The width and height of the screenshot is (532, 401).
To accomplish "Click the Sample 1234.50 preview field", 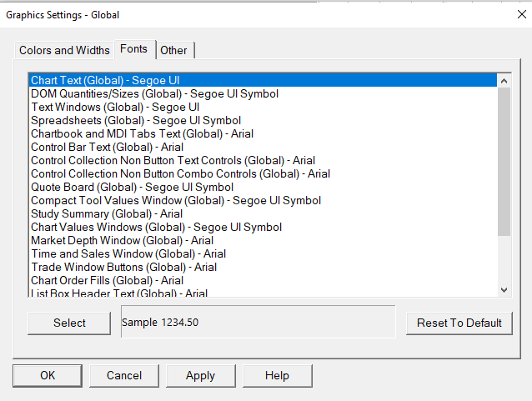I will click(258, 322).
